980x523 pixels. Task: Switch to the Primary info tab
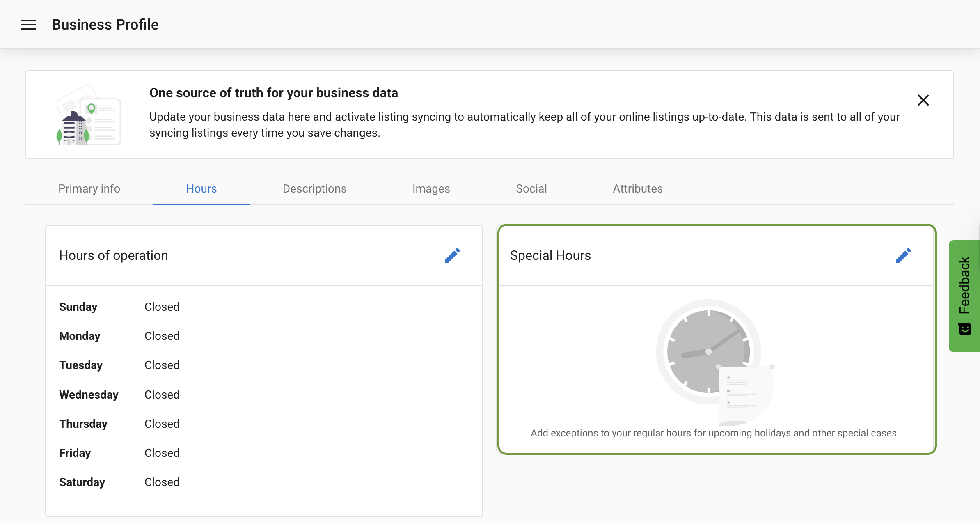click(89, 188)
